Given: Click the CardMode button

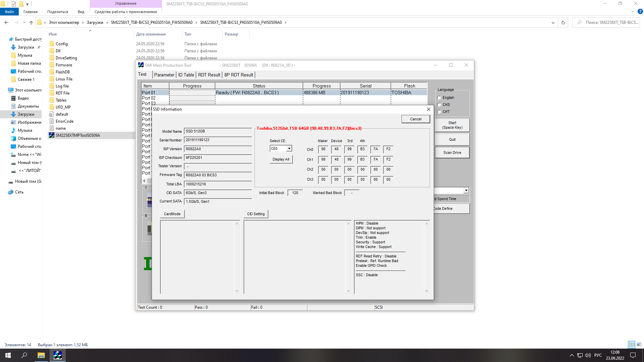Looking at the screenshot, I should click(172, 214).
